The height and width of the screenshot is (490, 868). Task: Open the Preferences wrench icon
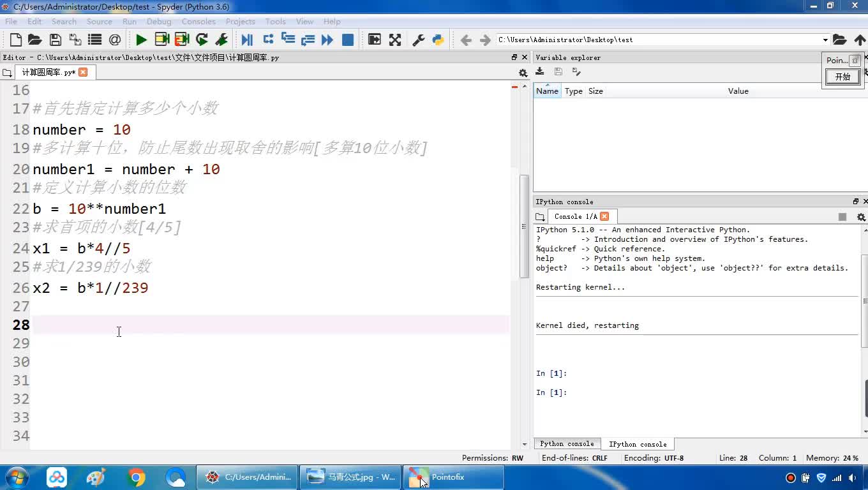[x=419, y=40]
